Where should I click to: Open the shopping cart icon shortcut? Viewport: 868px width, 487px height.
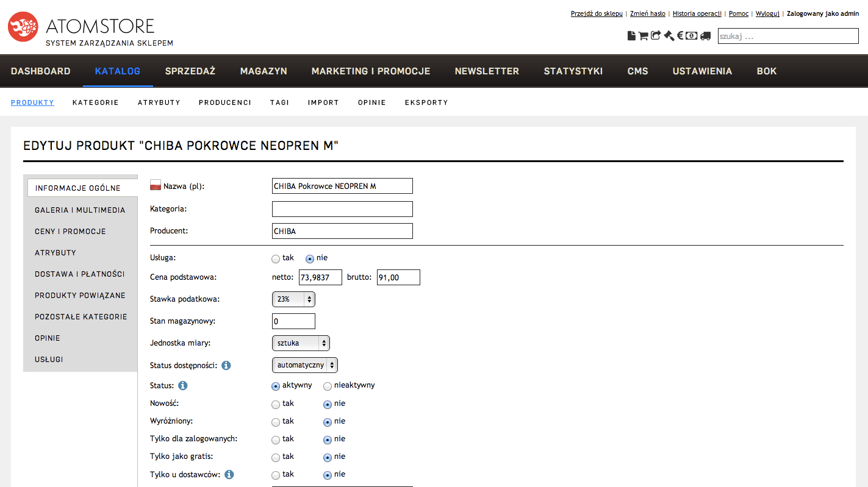tap(643, 36)
